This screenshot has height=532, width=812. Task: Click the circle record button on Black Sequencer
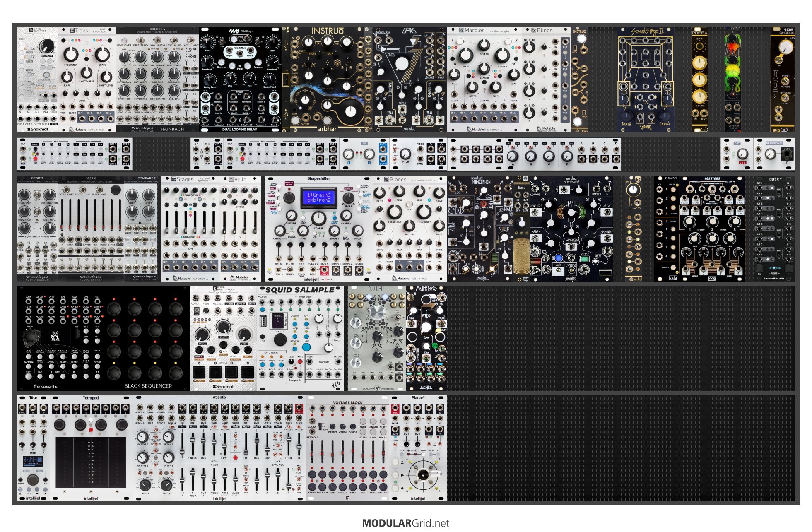98,376
